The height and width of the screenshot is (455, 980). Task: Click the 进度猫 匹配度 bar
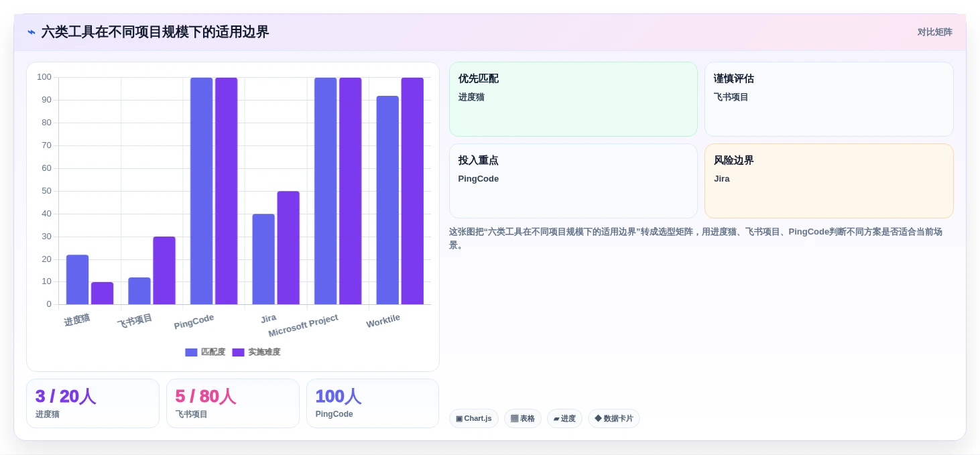[x=77, y=279]
